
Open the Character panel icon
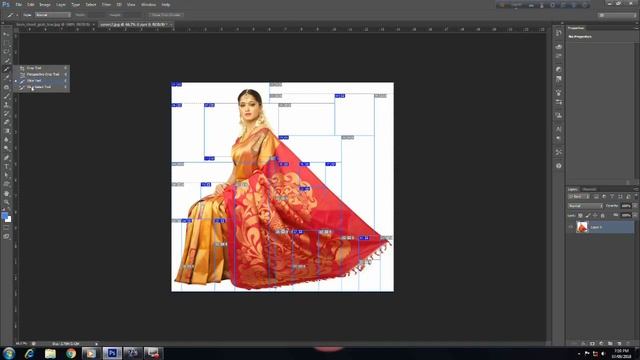click(558, 129)
